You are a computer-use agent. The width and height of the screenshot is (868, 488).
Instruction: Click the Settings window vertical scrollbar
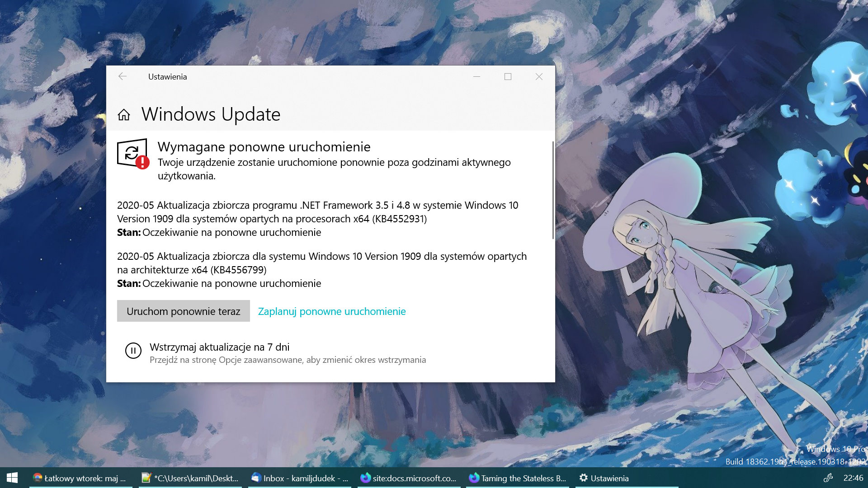[552, 190]
